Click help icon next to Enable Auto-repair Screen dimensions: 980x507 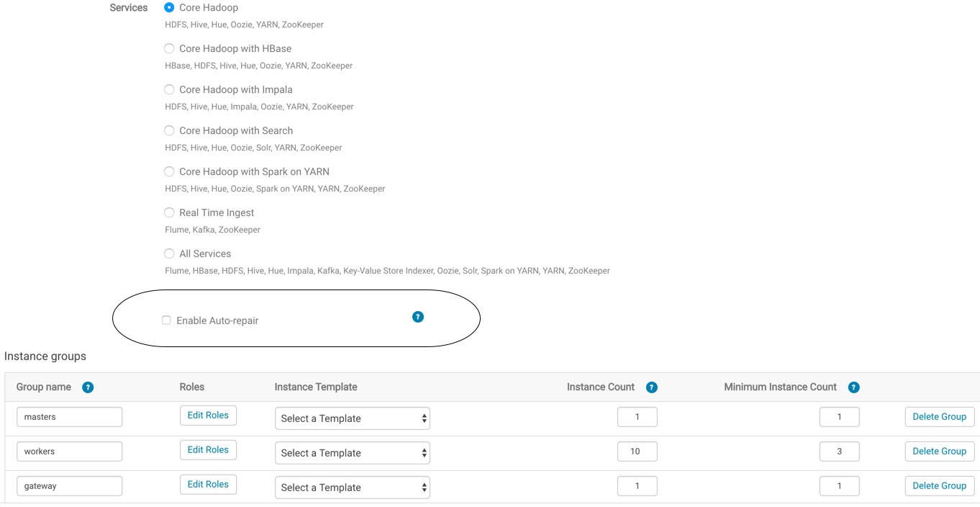tap(418, 317)
